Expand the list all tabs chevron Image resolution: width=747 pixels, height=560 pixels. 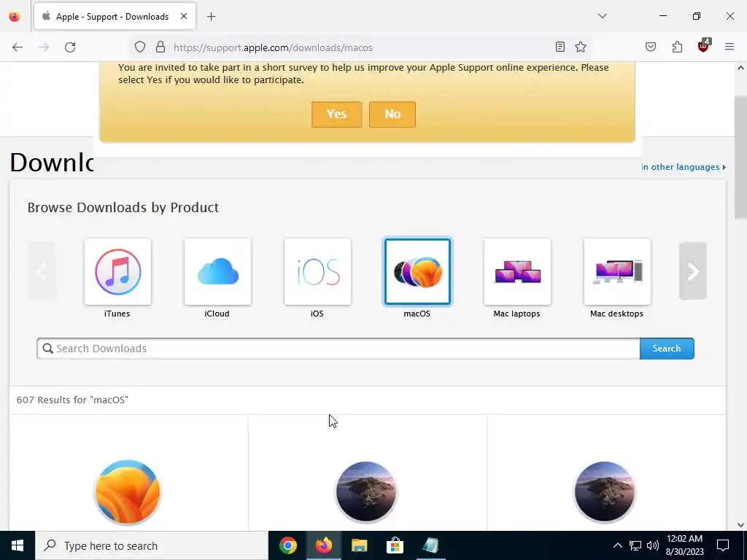(x=602, y=16)
